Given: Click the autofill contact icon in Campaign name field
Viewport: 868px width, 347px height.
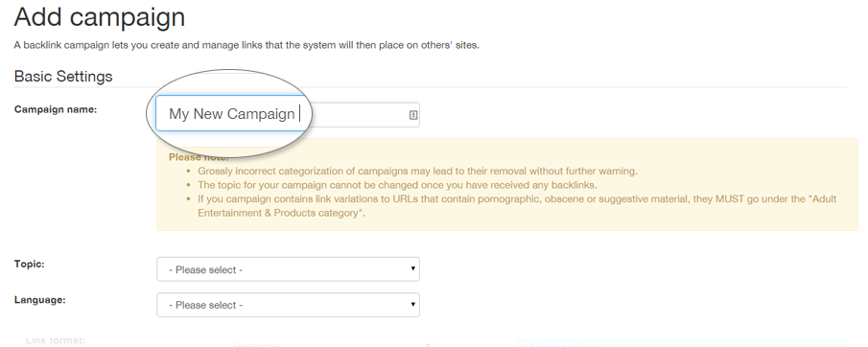Looking at the screenshot, I should tap(413, 115).
